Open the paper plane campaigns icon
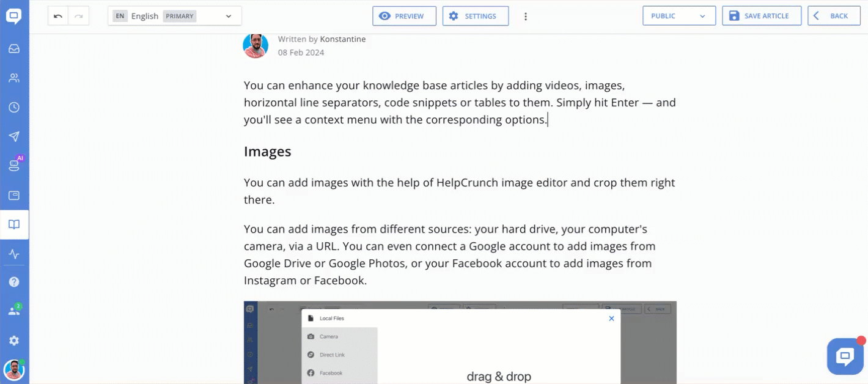Image resolution: width=868 pixels, height=384 pixels. [14, 136]
